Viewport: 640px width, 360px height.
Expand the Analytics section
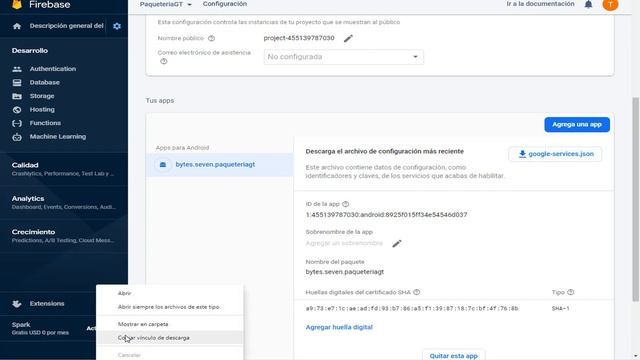64,202
